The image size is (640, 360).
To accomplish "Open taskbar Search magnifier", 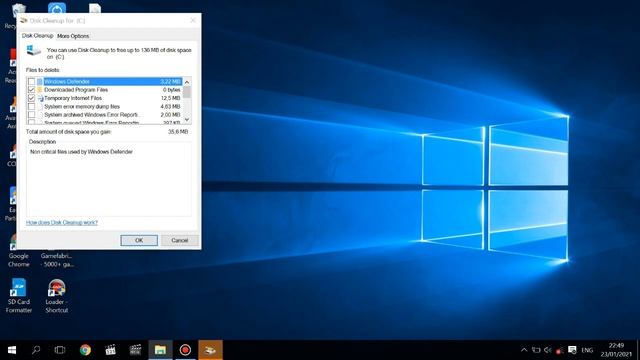I will 36,350.
